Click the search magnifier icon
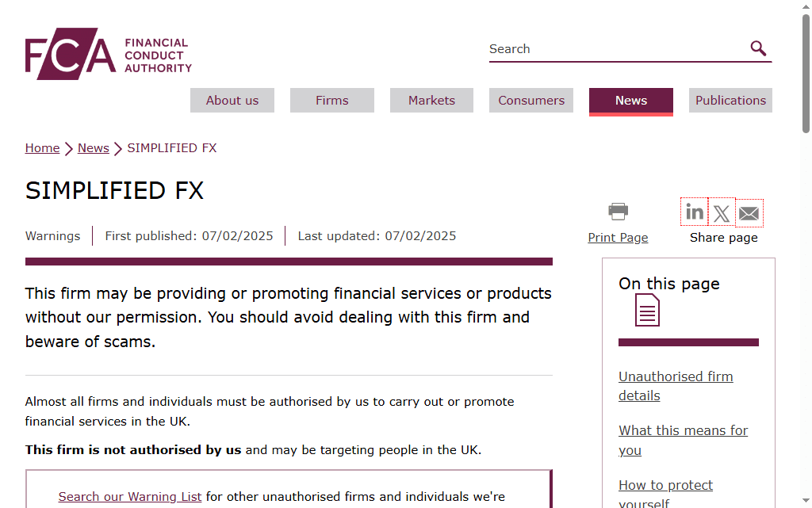 [758, 48]
